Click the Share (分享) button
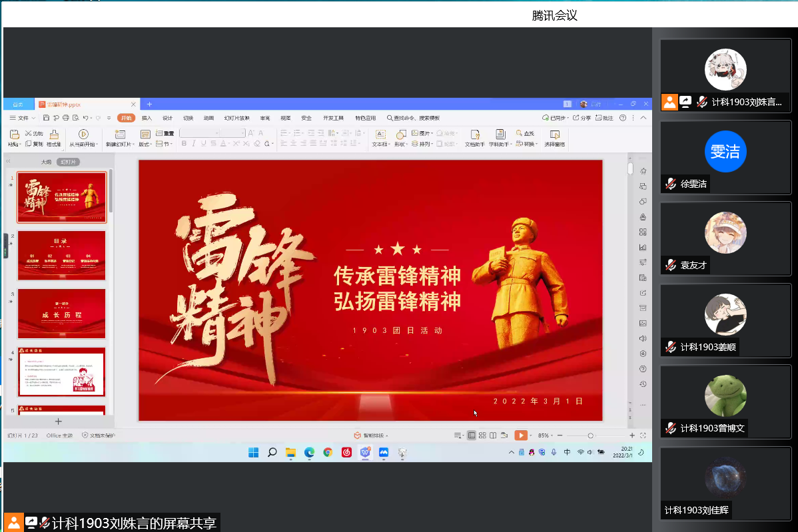This screenshot has height=532, width=798. pos(582,118)
